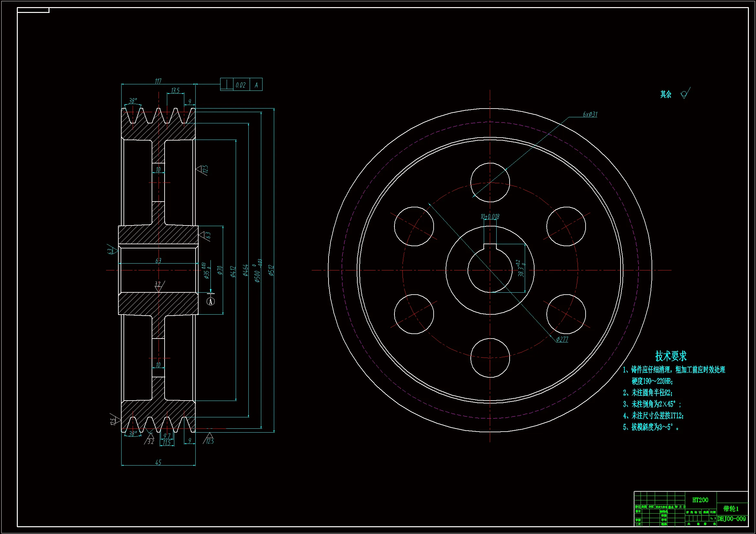Select the 63 hub width dimension text
Viewport: 756px width, 534px height.
click(158, 261)
